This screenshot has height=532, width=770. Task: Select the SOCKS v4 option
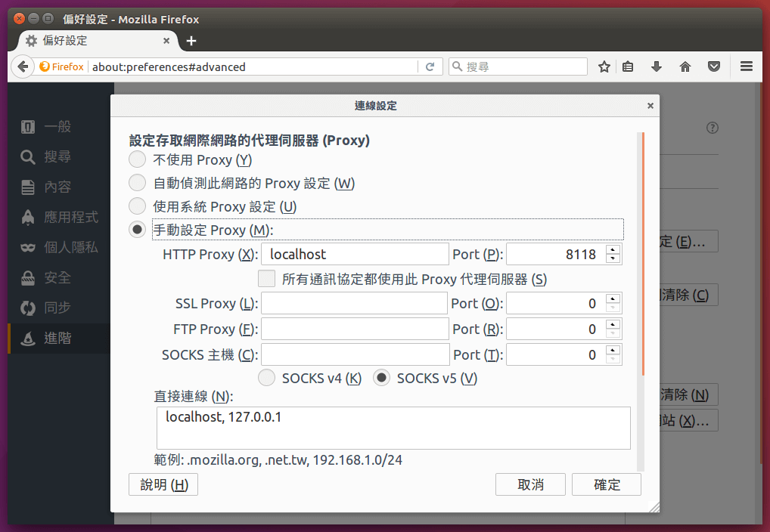266,377
